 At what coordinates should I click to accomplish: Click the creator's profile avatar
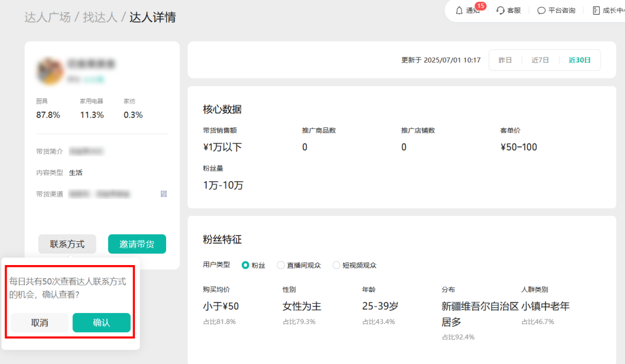(50, 70)
